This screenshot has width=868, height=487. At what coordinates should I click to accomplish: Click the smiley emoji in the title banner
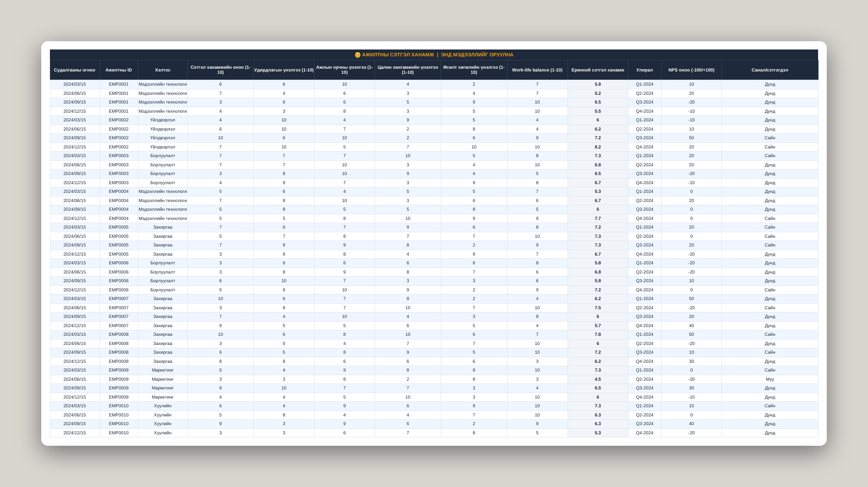tap(358, 55)
